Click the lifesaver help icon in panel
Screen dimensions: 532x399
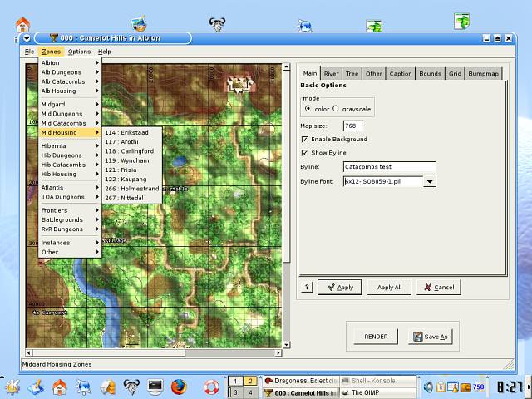[x=211, y=387]
